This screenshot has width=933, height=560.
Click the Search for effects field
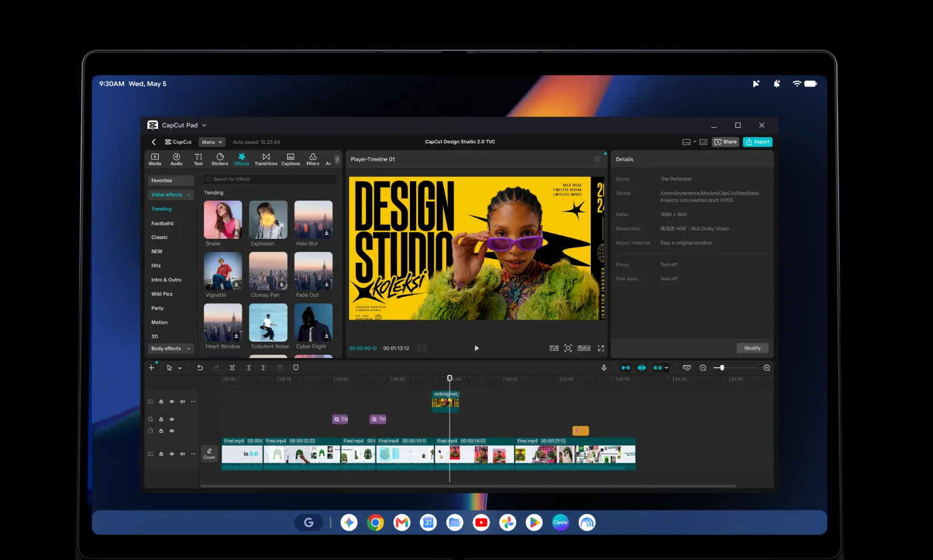(270, 179)
